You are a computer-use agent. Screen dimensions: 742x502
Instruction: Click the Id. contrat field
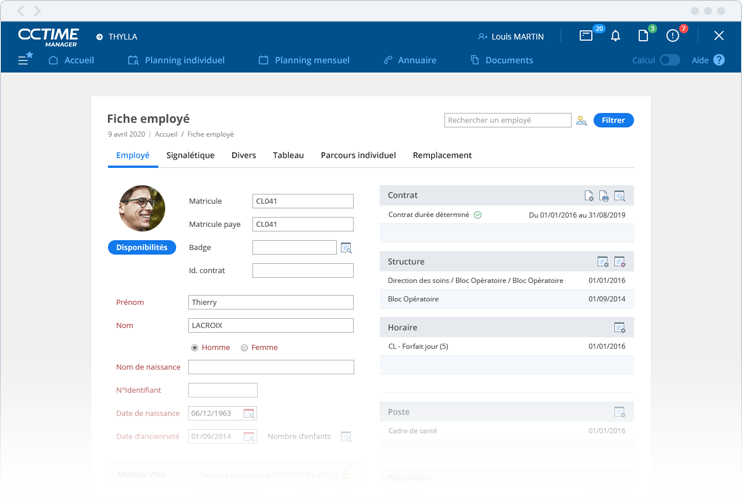[x=303, y=271]
